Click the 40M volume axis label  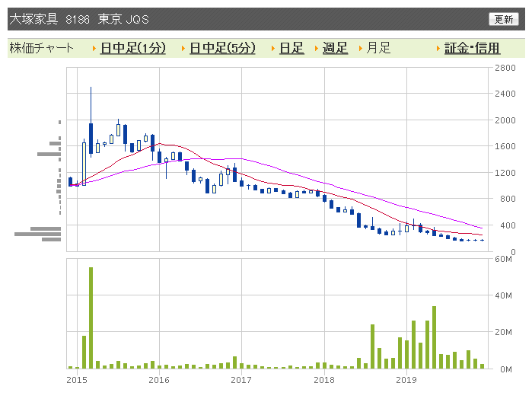503,295
